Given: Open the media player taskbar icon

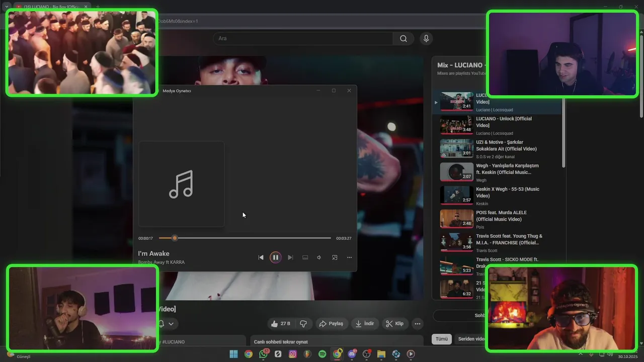Looking at the screenshot, I should (411, 354).
